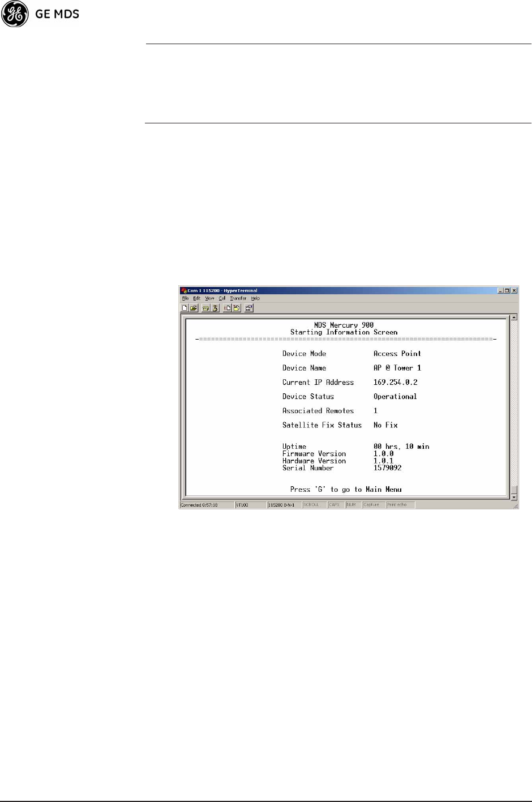Screen dimensions: 532x802
Task: Click the terminal scrollbar up arrow
Action: coord(514,317)
